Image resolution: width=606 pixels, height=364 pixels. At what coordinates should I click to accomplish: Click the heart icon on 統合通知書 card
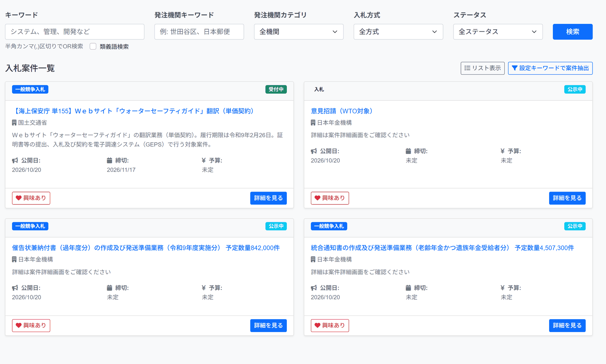point(317,326)
